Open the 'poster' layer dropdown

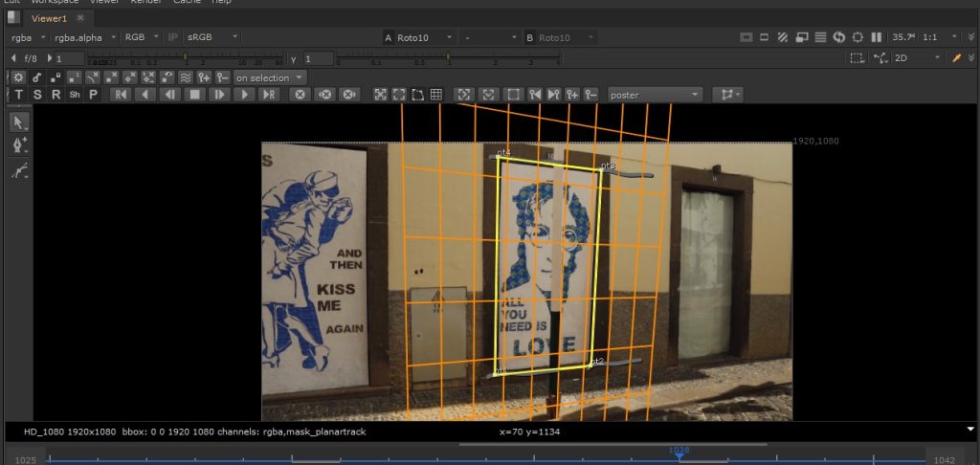(x=655, y=95)
